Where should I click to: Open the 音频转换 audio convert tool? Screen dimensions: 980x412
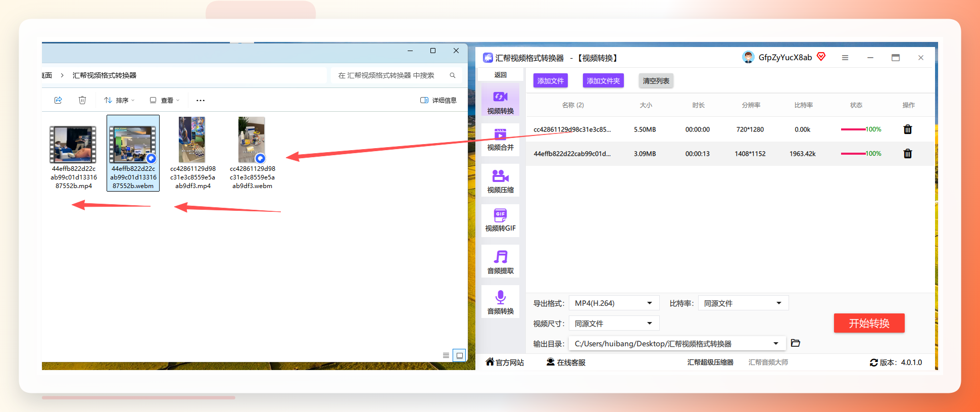click(500, 302)
